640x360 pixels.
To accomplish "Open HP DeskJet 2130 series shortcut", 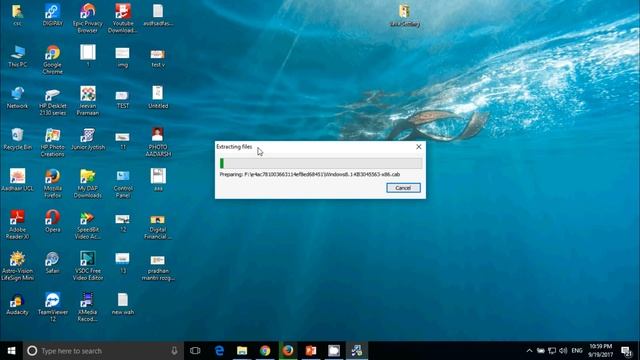I will click(53, 101).
